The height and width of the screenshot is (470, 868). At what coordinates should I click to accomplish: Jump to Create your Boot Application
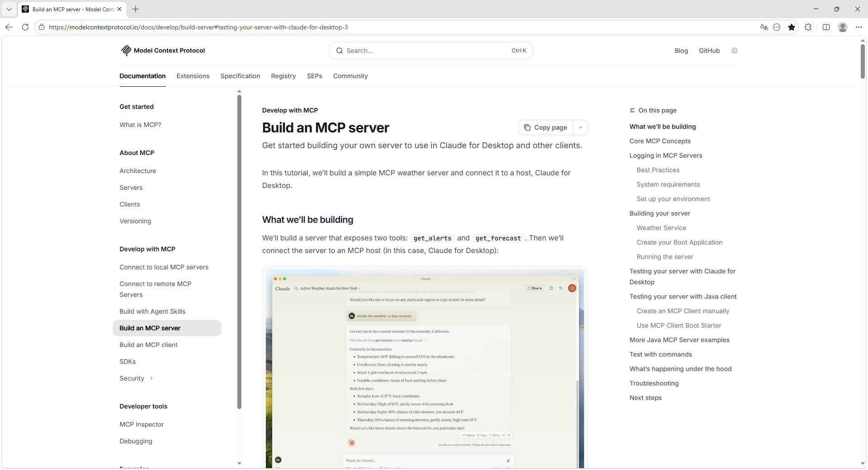[679, 242]
